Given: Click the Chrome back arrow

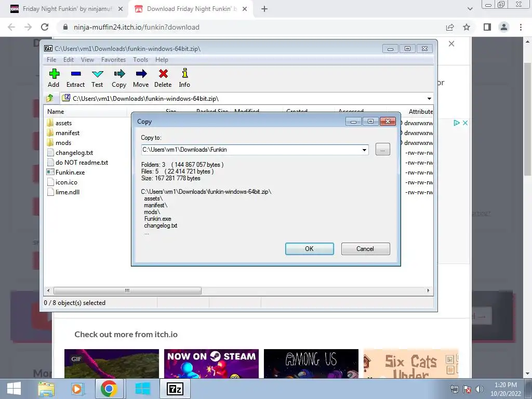Looking at the screenshot, I should (x=11, y=27).
